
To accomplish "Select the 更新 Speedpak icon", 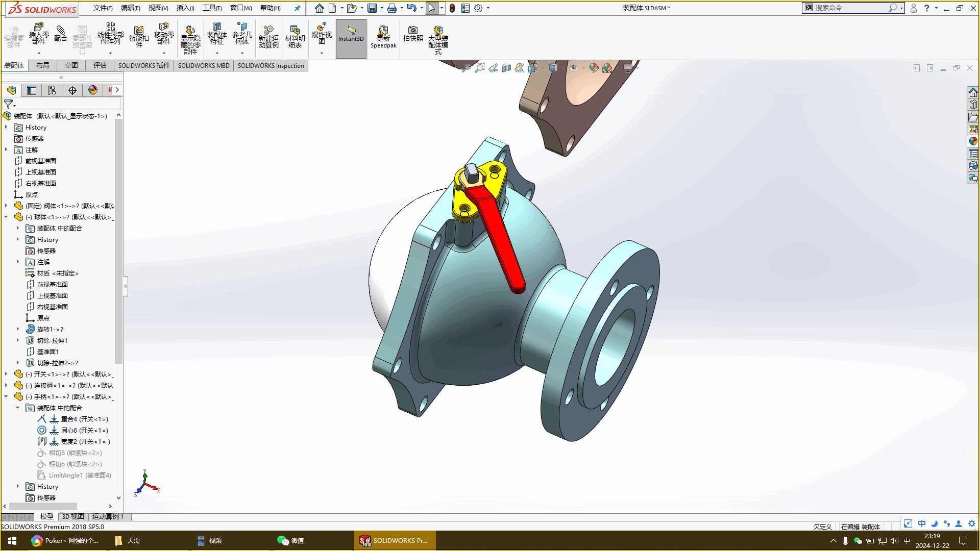I will [x=383, y=36].
